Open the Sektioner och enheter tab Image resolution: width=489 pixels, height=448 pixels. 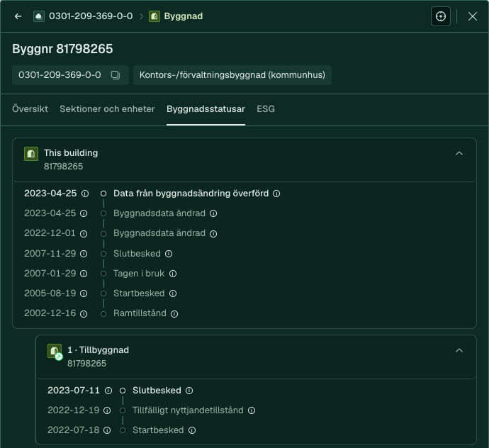[x=107, y=109]
